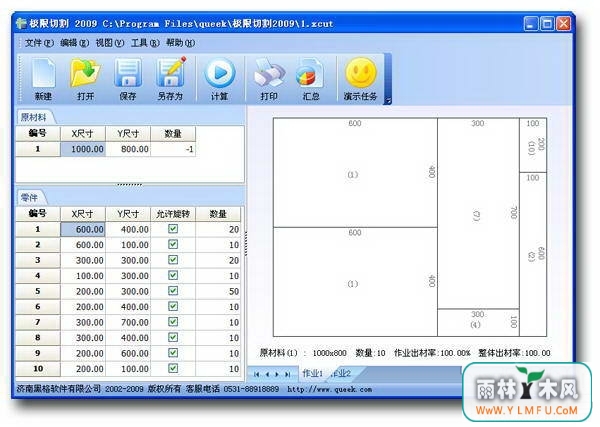Toggle rotation checkbox in part row 3
The width and height of the screenshot is (600, 427).
pos(173,260)
